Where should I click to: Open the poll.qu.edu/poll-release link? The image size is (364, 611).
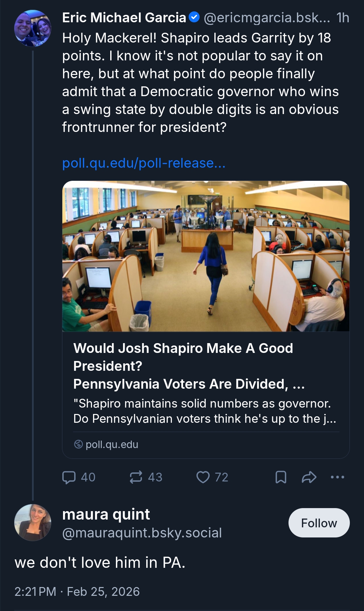click(x=144, y=163)
